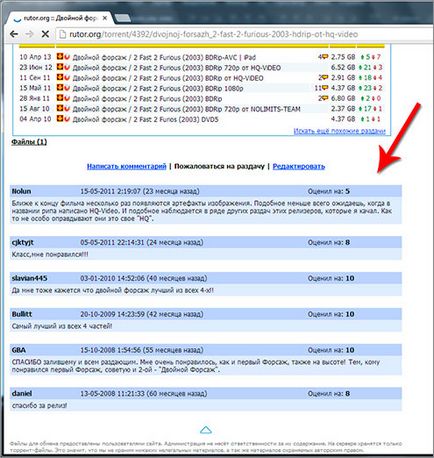Image resolution: width=434 pixels, height=458 pixels.
Task: Click Искать ещё похожие раздачи link
Action: point(339,131)
